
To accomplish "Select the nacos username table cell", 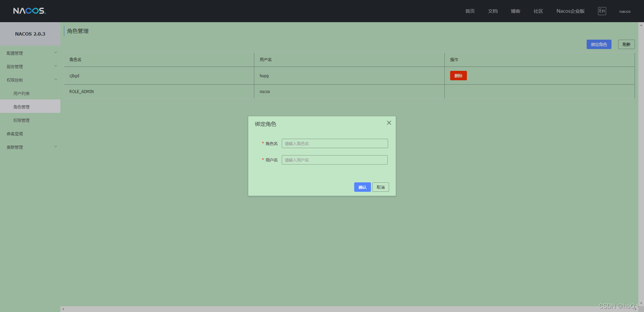I will [x=349, y=91].
